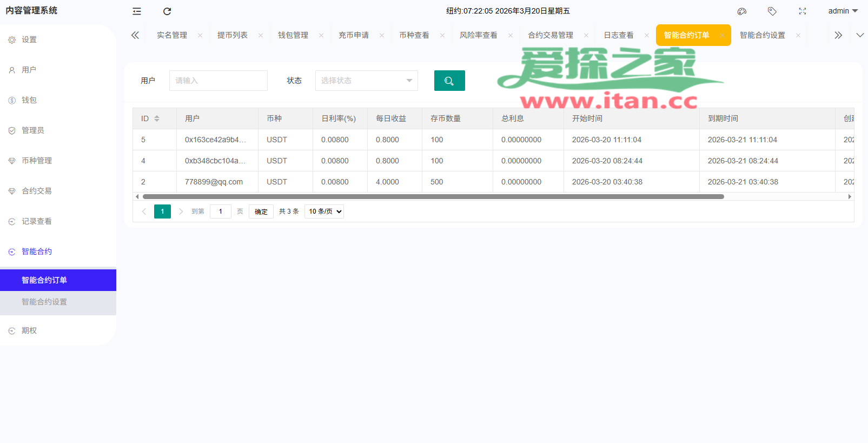Switch to the 智能合约设置 tab
This screenshot has height=443, width=868.
tap(762, 35)
